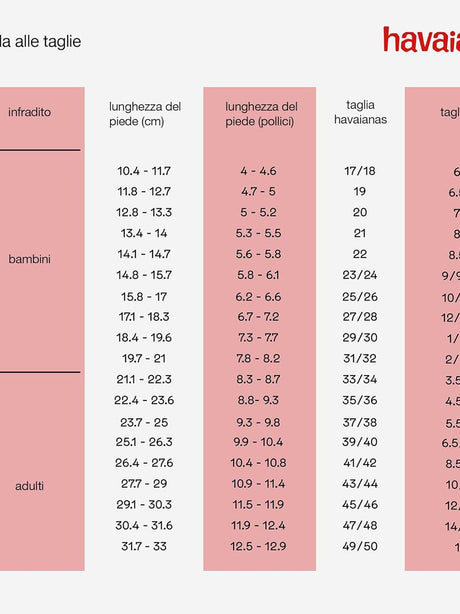460x614 pixels.
Task: Click the 'bambini' category label
Action: point(29,259)
